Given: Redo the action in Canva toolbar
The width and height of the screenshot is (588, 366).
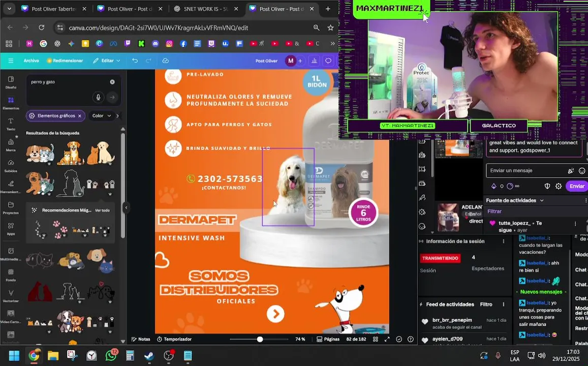Looking at the screenshot, I should pyautogui.click(x=148, y=61).
